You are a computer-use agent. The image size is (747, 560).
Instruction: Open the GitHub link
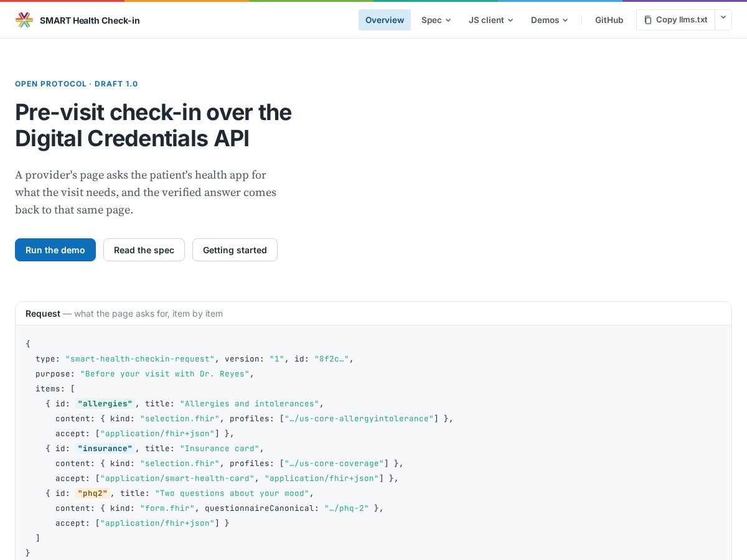coord(609,20)
